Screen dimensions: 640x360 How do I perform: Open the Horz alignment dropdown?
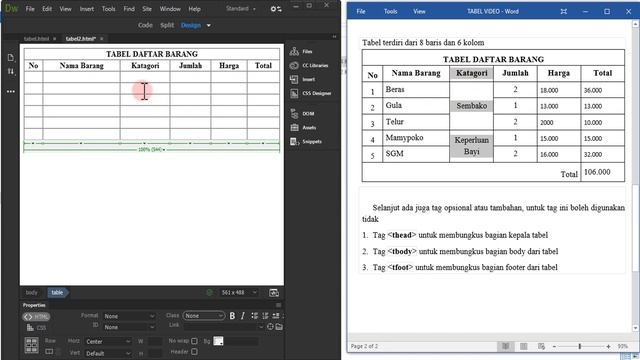[108, 341]
